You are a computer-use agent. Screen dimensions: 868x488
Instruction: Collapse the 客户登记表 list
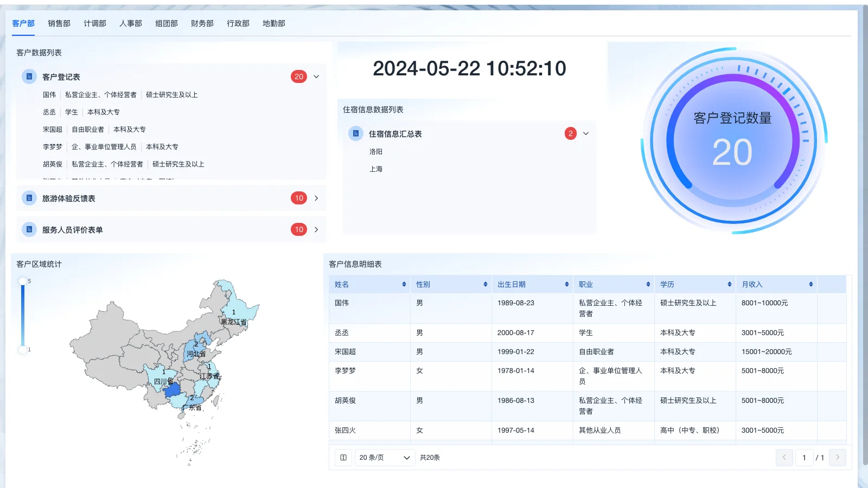pyautogui.click(x=316, y=76)
